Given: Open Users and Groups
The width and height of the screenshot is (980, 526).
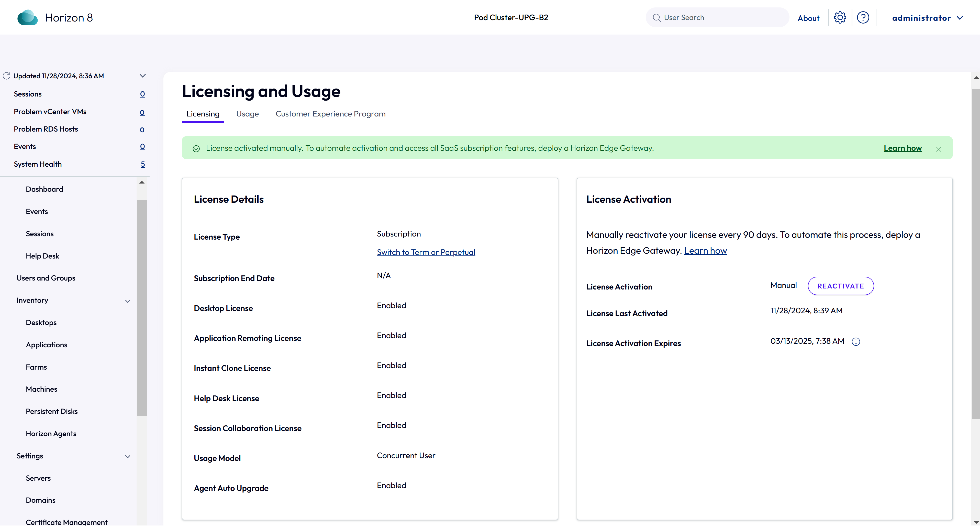Looking at the screenshot, I should click(x=46, y=278).
